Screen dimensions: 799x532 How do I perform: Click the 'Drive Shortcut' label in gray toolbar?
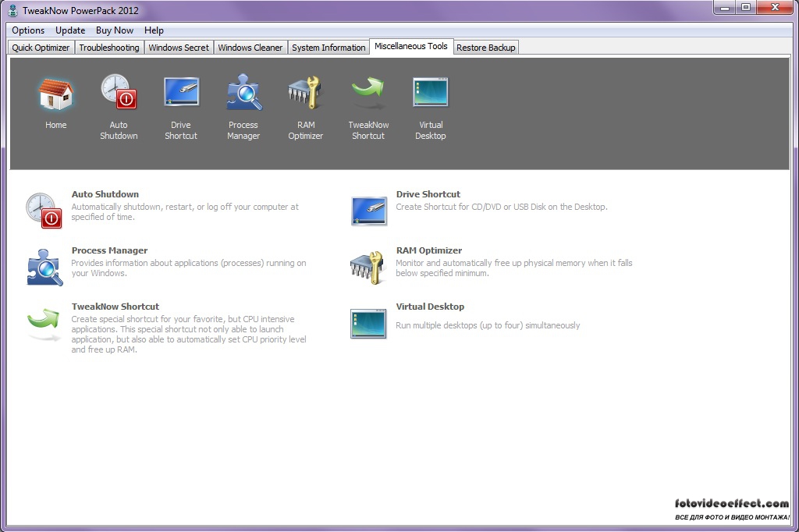181,130
